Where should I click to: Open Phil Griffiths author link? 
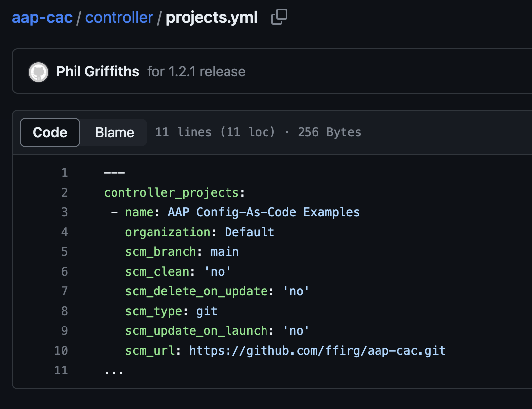[x=98, y=71]
